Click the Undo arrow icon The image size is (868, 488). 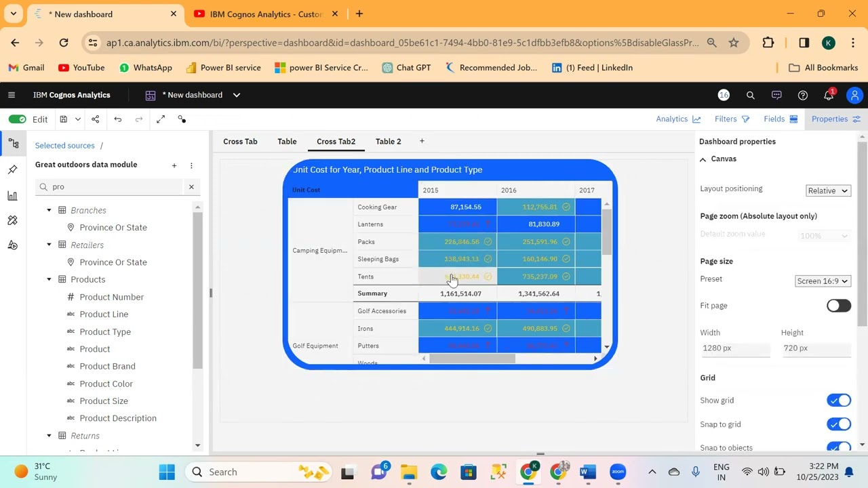click(118, 119)
